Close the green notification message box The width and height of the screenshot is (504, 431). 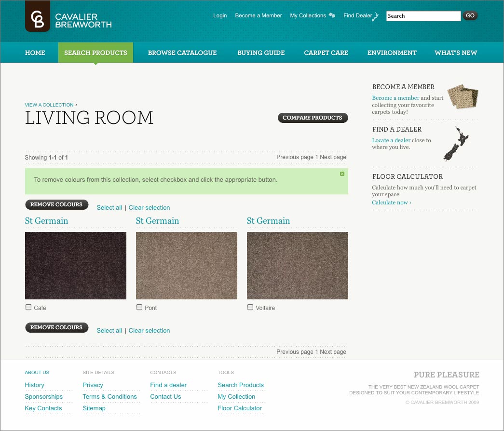pos(342,174)
